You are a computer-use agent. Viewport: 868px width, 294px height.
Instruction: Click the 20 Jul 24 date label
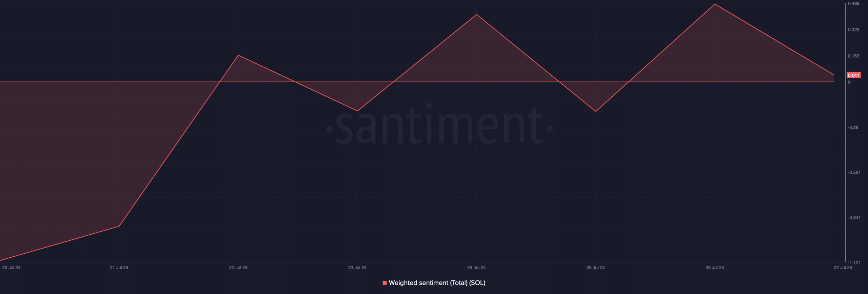pyautogui.click(x=11, y=268)
